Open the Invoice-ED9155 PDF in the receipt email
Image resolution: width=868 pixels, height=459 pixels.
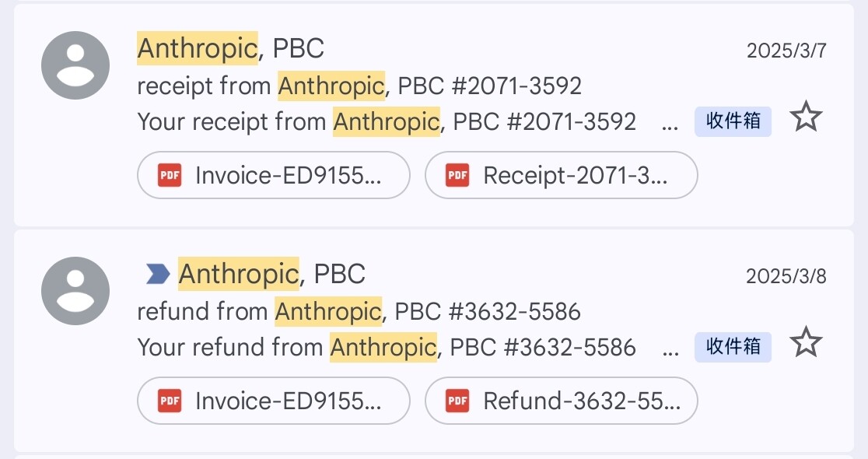(x=274, y=175)
